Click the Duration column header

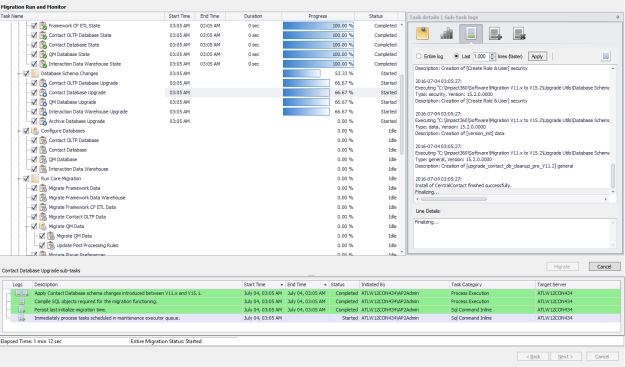tap(253, 16)
